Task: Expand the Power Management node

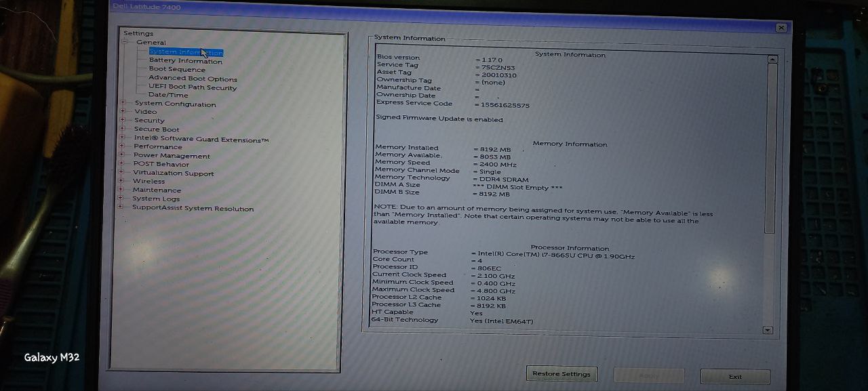Action: click(x=122, y=155)
